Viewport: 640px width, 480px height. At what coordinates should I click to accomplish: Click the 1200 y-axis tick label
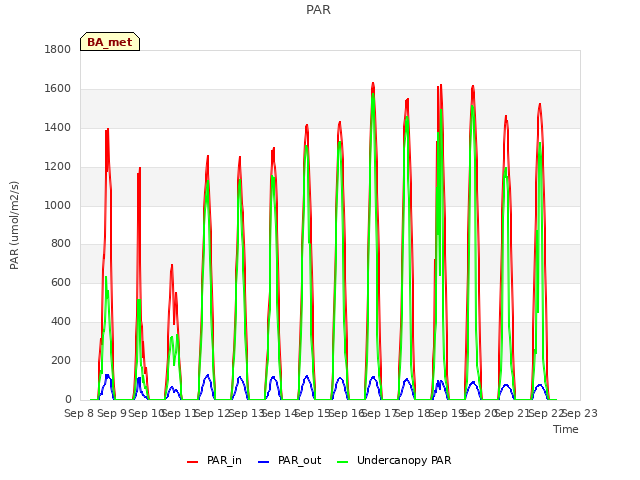(58, 167)
